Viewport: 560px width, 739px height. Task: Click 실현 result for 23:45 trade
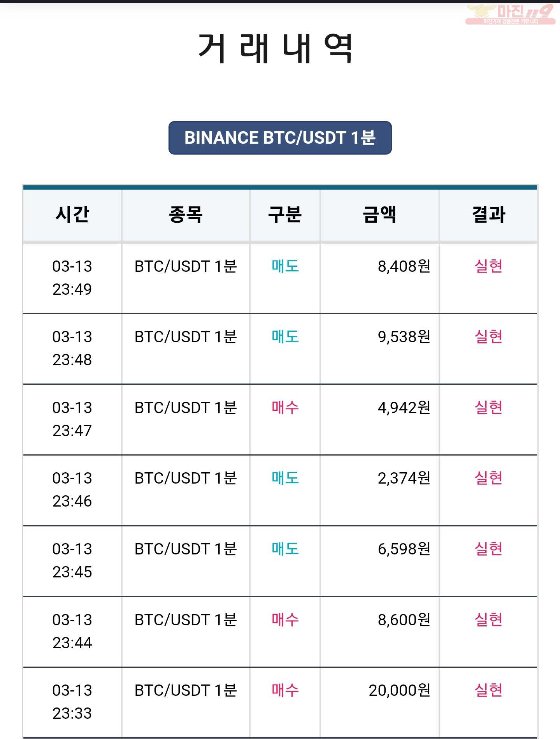488,549
